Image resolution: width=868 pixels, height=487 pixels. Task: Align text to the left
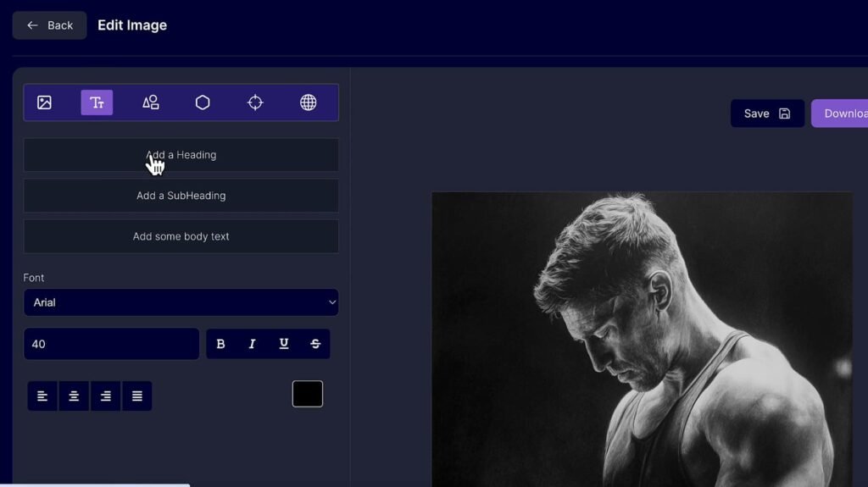point(42,396)
